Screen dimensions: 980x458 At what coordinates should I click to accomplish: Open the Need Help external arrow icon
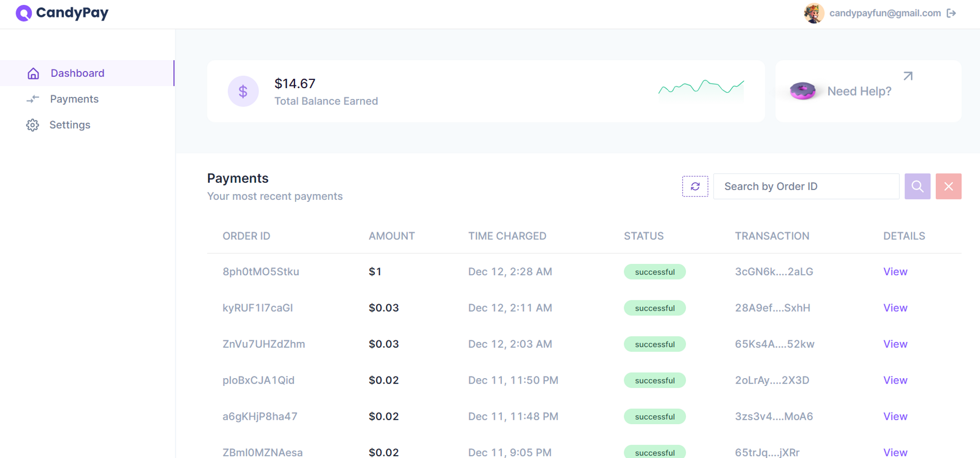point(908,76)
